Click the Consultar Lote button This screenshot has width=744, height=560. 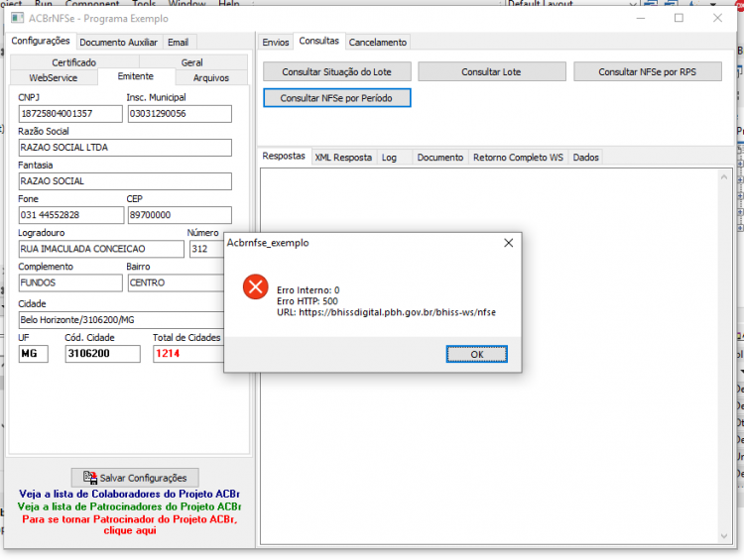tap(492, 71)
